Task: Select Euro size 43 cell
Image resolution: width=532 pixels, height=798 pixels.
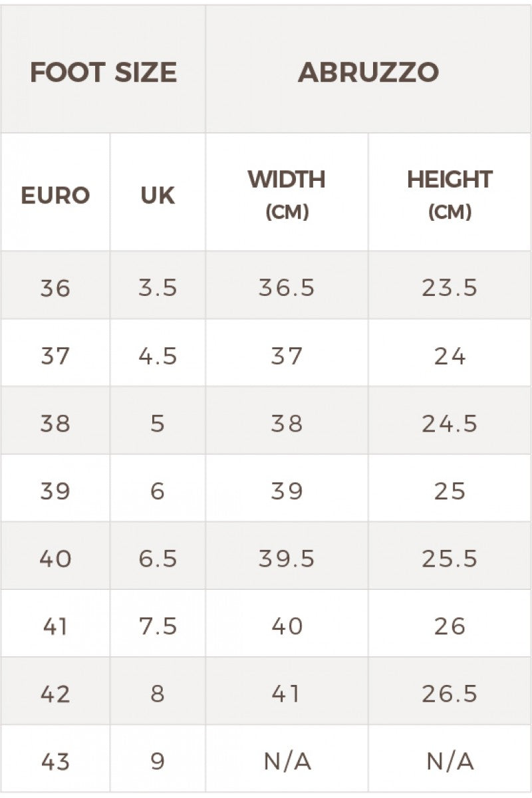Action: [55, 761]
